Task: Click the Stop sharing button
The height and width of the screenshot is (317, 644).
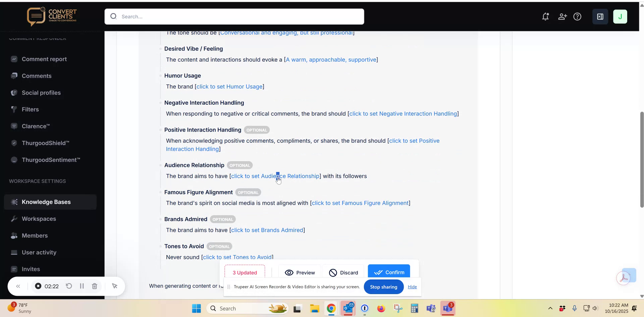Action: point(384,287)
